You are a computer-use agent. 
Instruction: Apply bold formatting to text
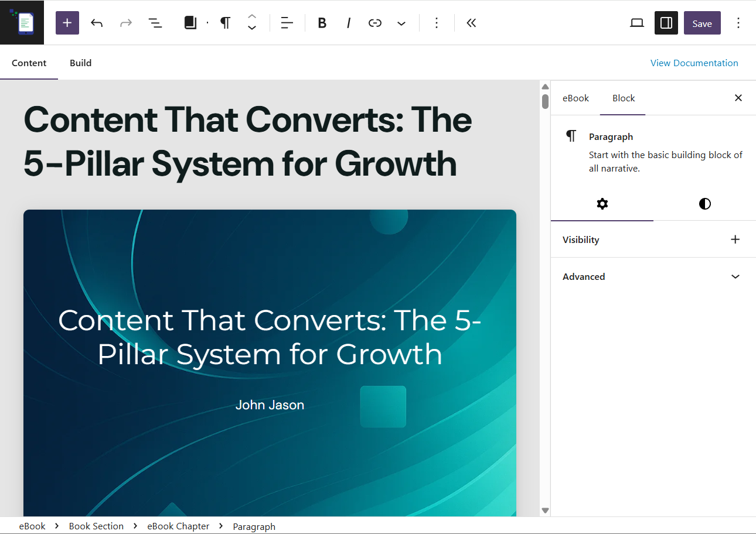(322, 23)
